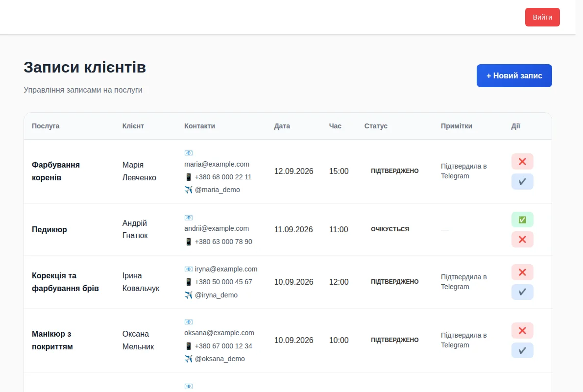The width and height of the screenshot is (583, 392).
Task: Click the Дії column header
Action: [516, 126]
